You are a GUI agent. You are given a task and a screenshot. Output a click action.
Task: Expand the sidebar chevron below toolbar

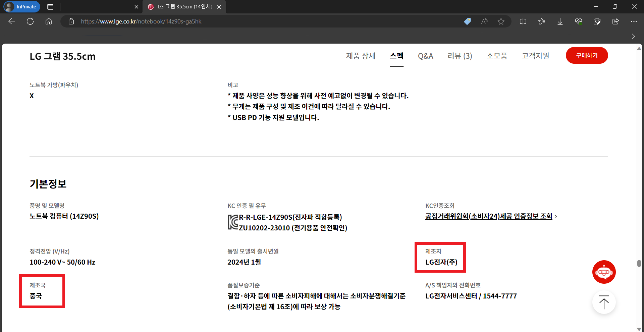tap(633, 36)
